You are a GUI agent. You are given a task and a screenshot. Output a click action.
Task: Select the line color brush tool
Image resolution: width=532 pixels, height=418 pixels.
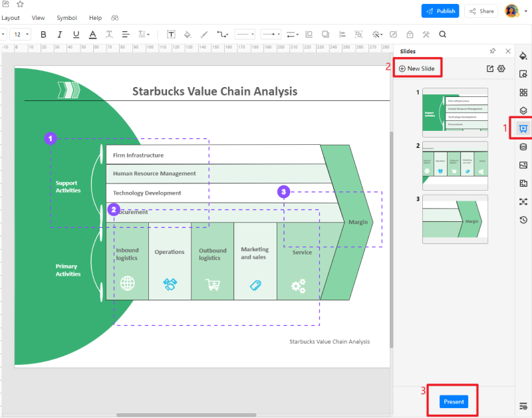tap(204, 35)
